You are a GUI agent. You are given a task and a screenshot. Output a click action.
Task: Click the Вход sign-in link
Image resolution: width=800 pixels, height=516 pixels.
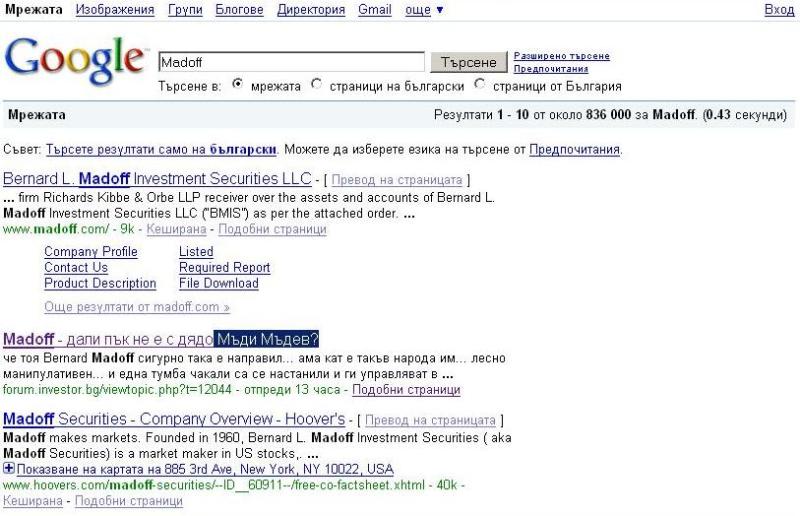(x=779, y=10)
